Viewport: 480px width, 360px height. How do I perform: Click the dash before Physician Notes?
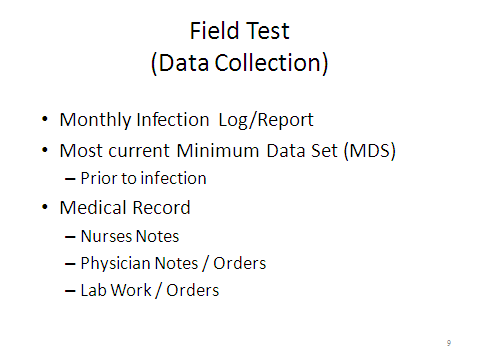[70, 264]
